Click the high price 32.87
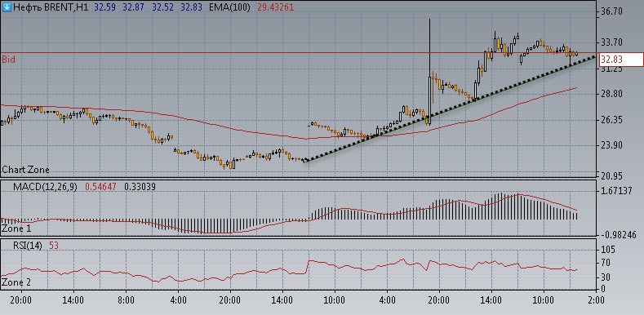Viewport: 644px width, 315px height. (135, 7)
